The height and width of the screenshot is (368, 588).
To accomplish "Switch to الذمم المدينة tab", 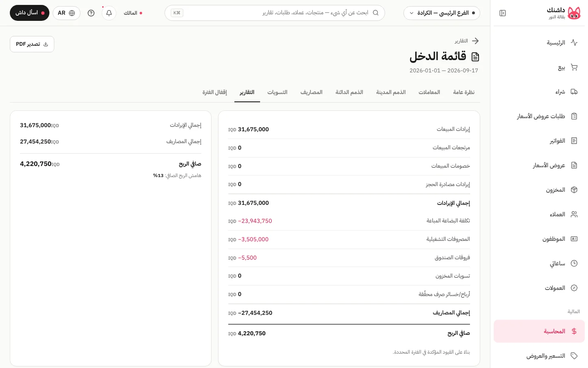I will [x=391, y=92].
